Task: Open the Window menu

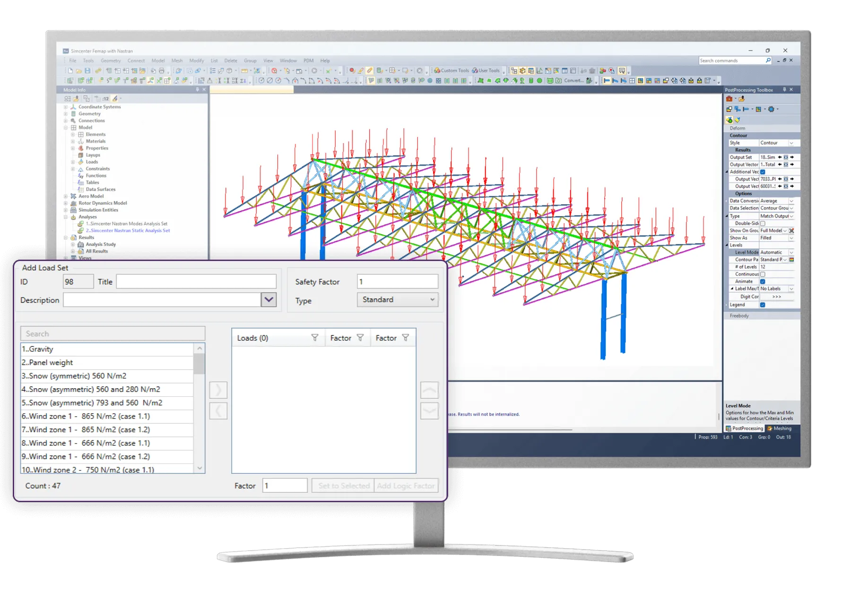Action: point(288,61)
